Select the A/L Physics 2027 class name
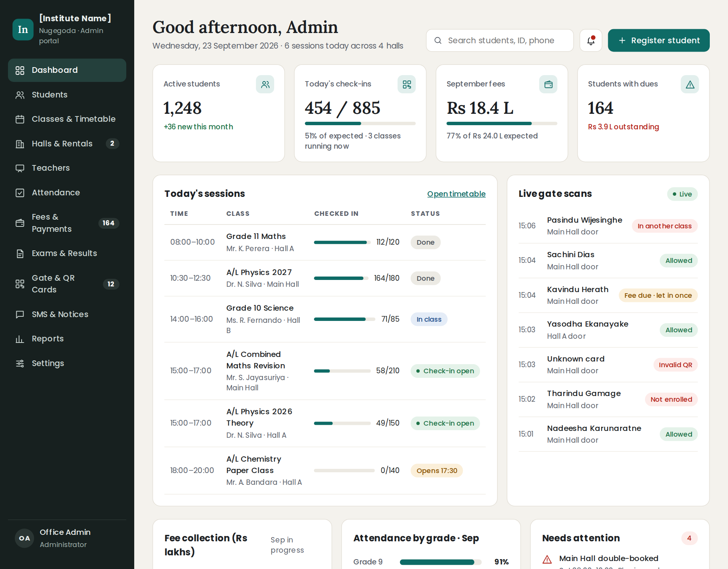The height and width of the screenshot is (569, 728). (259, 272)
